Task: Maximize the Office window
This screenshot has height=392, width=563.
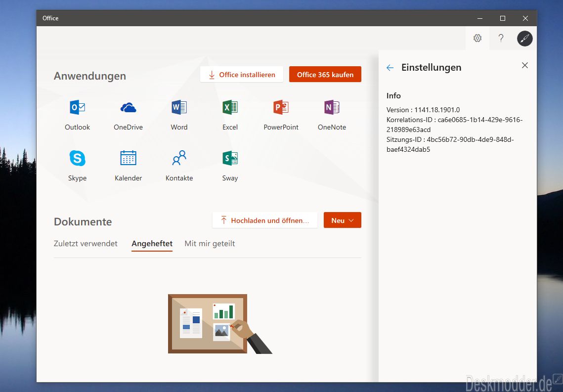Action: 503,18
